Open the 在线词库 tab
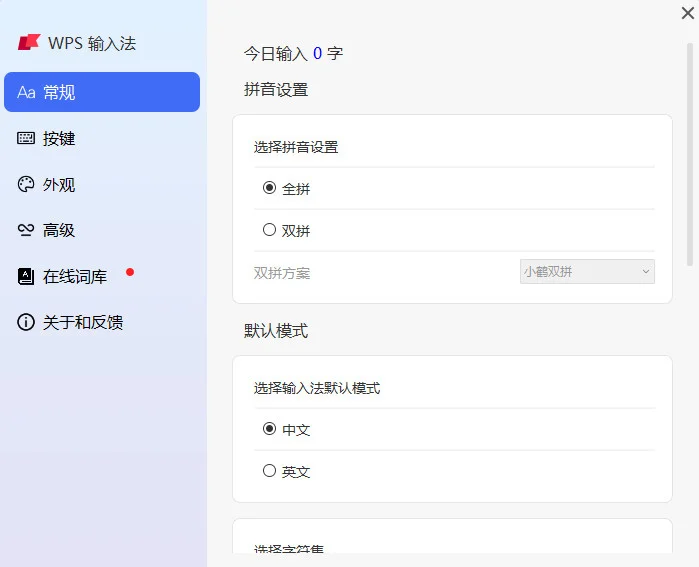This screenshot has height=567, width=699. [x=102, y=276]
